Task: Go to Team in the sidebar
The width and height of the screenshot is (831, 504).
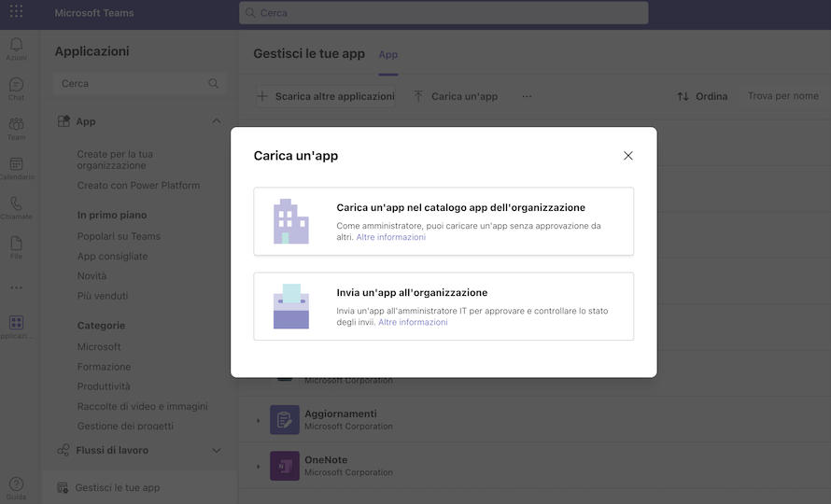Action: tap(17, 128)
